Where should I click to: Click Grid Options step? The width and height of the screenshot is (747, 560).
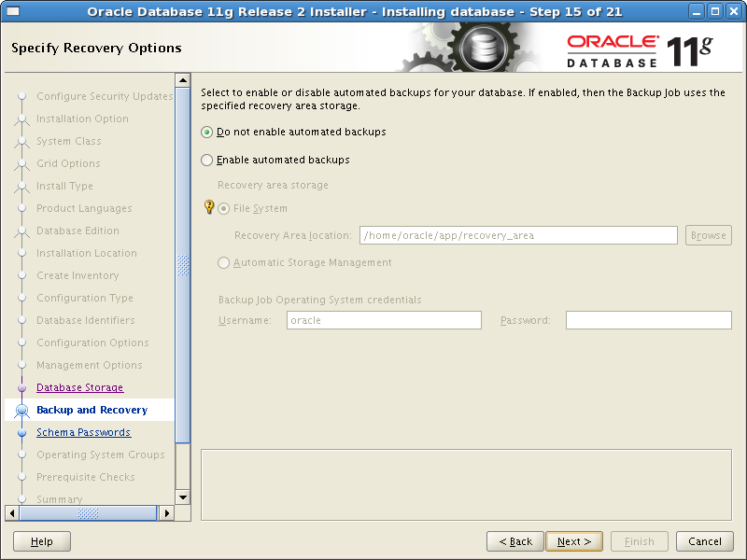[x=68, y=163]
